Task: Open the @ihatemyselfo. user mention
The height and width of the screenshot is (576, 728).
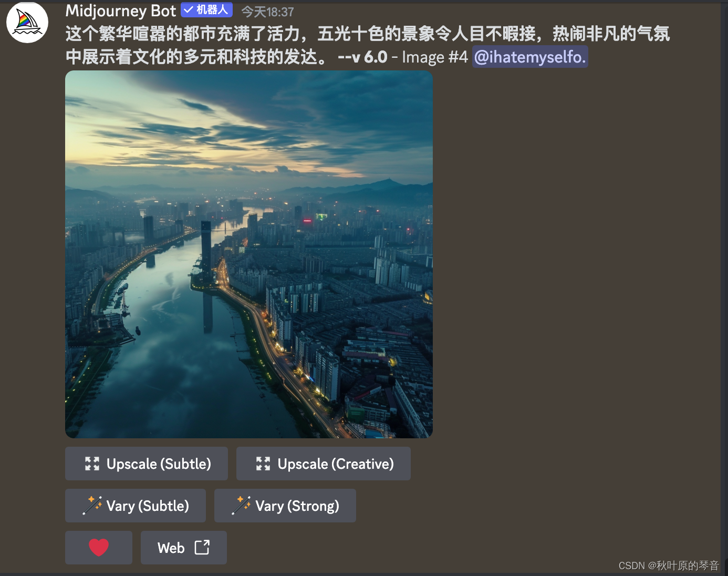Action: click(x=530, y=57)
